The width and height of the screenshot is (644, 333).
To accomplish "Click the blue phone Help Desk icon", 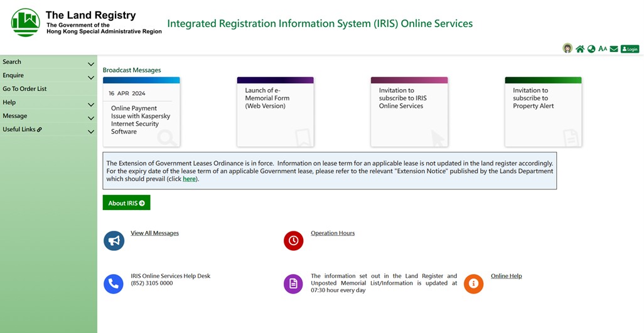I will coord(114,284).
